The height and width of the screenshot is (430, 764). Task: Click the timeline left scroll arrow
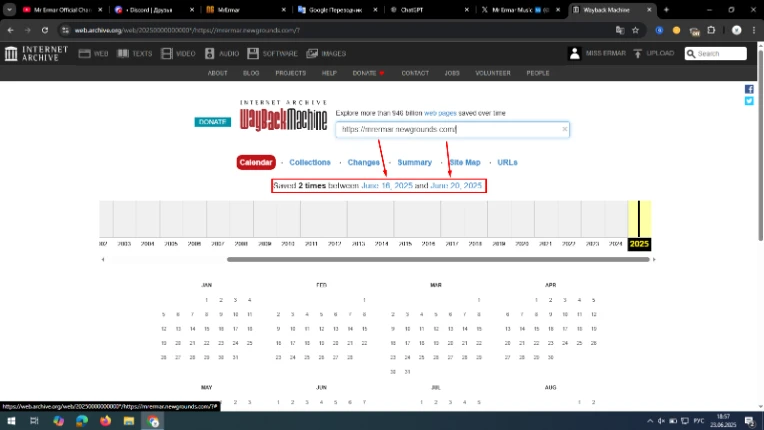point(103,260)
